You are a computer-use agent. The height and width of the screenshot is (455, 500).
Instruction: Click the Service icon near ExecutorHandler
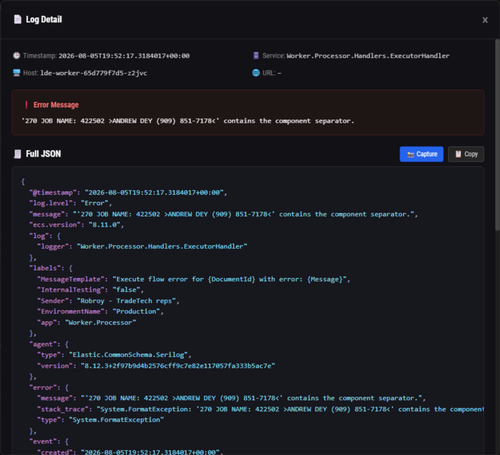coord(256,56)
